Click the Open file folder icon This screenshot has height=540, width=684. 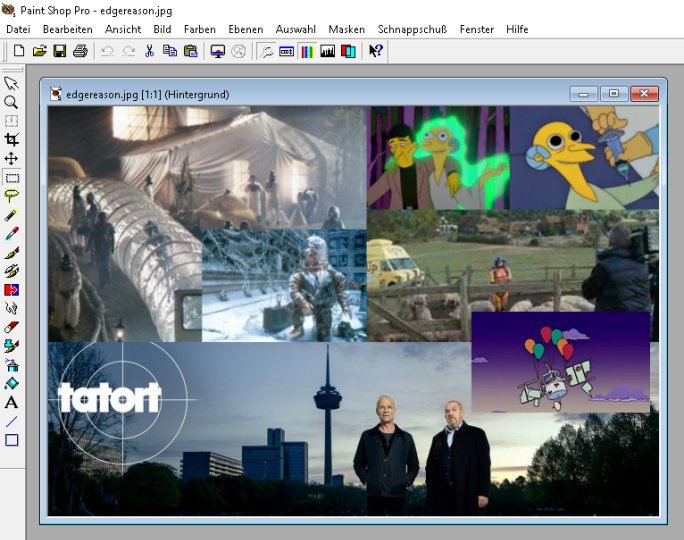click(39, 51)
